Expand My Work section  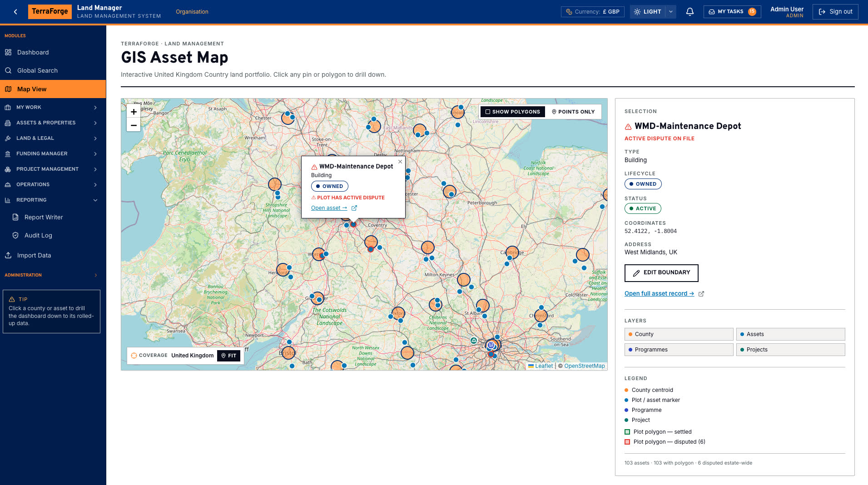click(x=53, y=107)
